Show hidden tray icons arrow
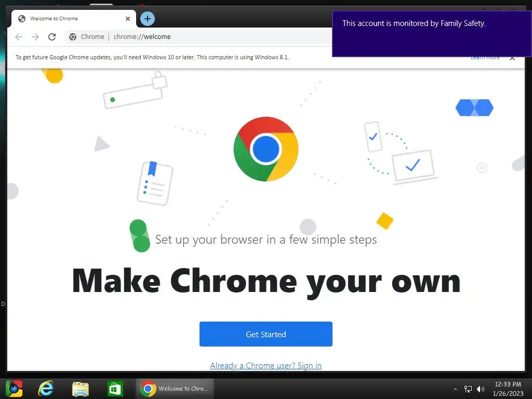This screenshot has width=532, height=399. (x=455, y=389)
